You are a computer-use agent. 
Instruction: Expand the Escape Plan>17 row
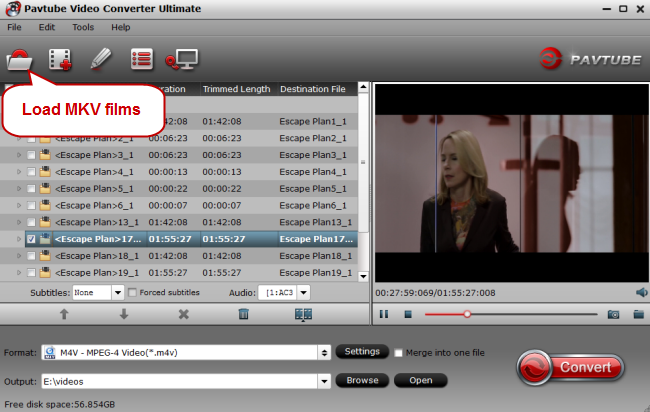coord(19,239)
